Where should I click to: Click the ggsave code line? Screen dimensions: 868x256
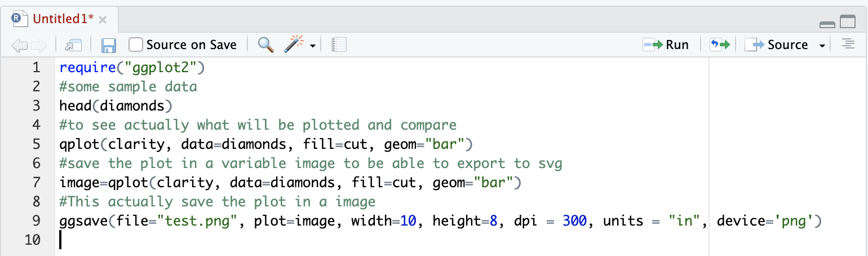(x=440, y=220)
